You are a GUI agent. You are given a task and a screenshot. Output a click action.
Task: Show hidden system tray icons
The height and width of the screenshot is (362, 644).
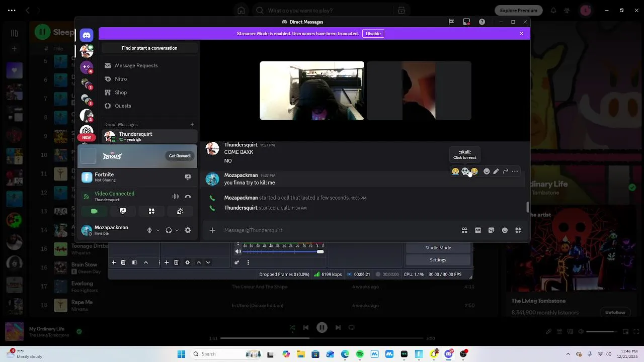point(568,354)
